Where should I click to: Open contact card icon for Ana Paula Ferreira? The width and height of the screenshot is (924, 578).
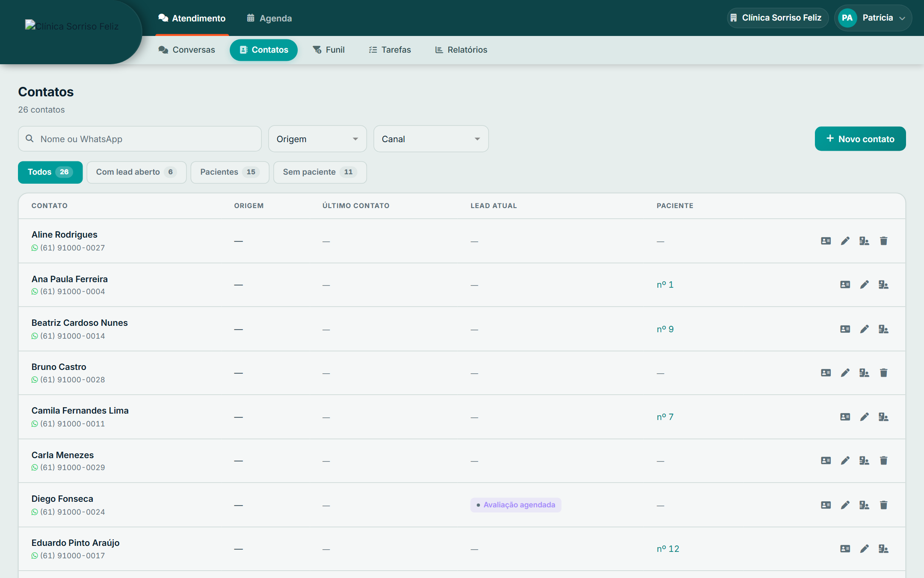click(x=845, y=285)
